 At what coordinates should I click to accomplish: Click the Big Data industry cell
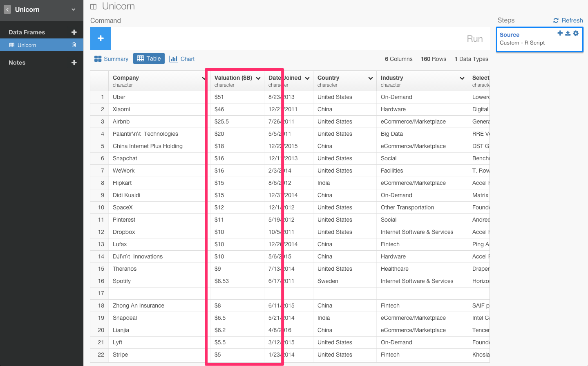coord(422,134)
